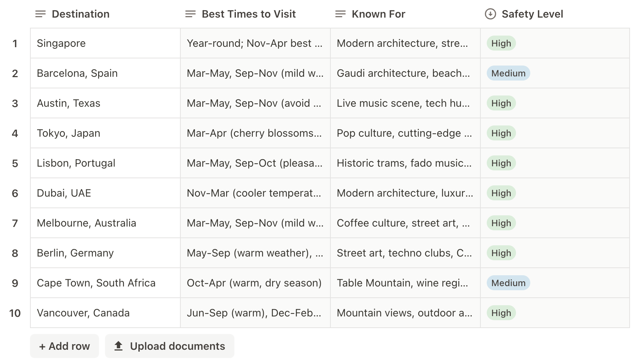Click 'Gaudi architecture, beach' cell
The image size is (636, 364).
pyautogui.click(x=405, y=73)
